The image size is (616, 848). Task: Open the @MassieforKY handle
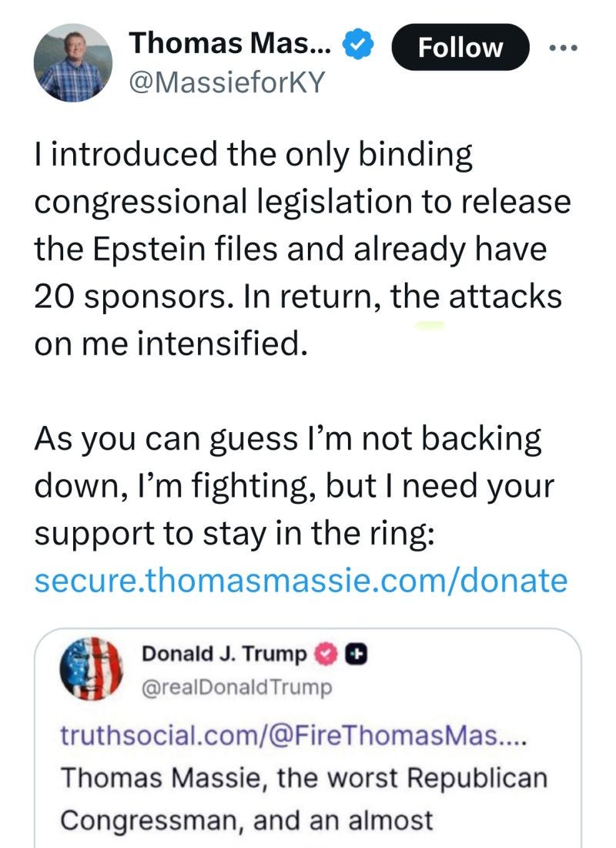point(227,82)
